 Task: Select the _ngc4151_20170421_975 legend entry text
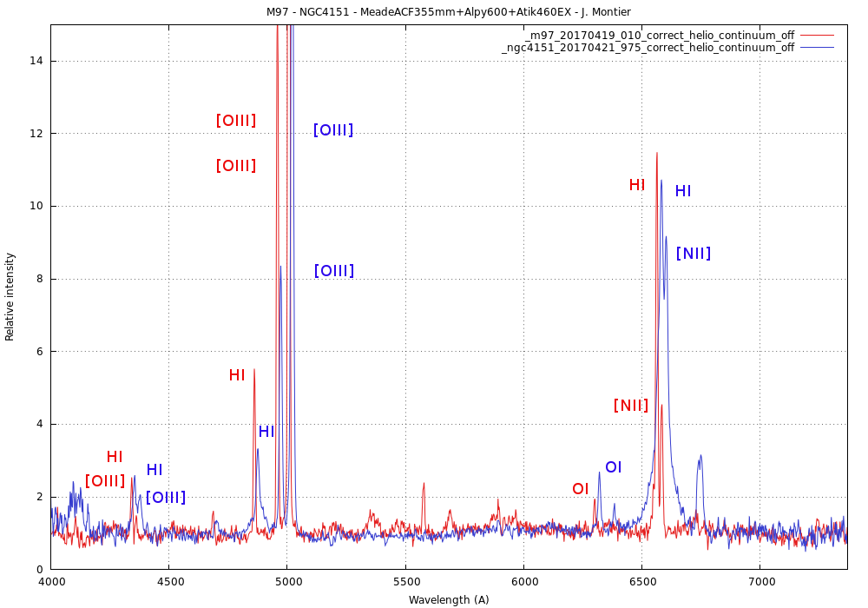[648, 48]
